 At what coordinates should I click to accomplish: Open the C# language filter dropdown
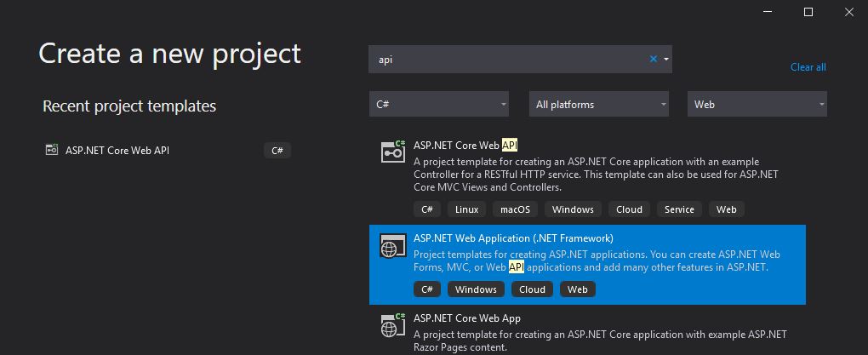tap(439, 104)
